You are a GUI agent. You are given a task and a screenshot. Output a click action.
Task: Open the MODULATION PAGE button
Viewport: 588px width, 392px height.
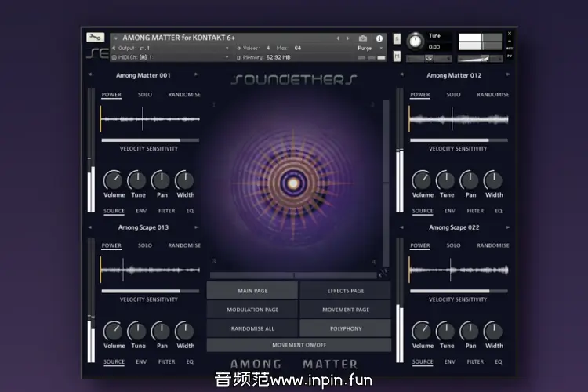[252, 310]
